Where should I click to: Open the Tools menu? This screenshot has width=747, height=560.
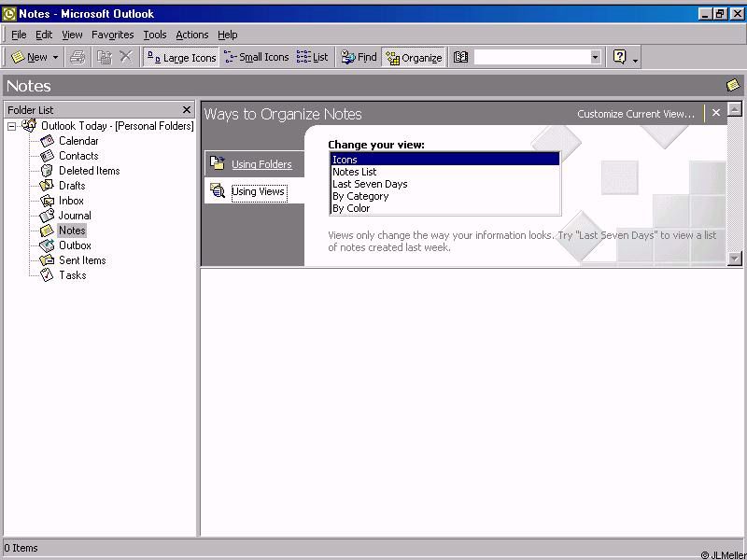click(155, 35)
